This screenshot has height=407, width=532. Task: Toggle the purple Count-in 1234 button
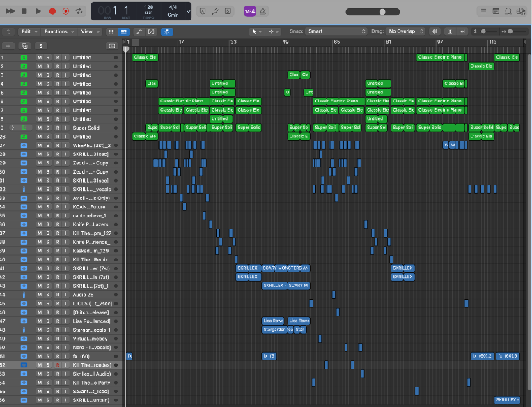click(250, 11)
